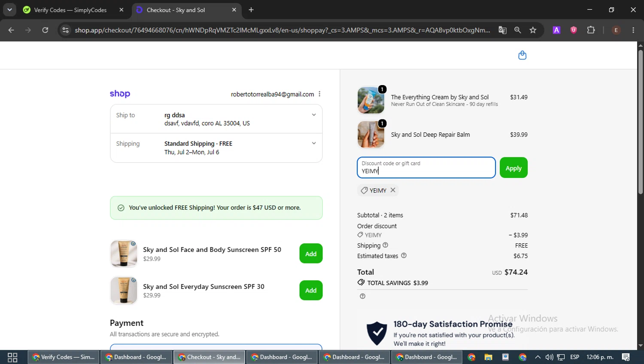
Task: Bookmark this page with the star icon
Action: [x=533, y=30]
